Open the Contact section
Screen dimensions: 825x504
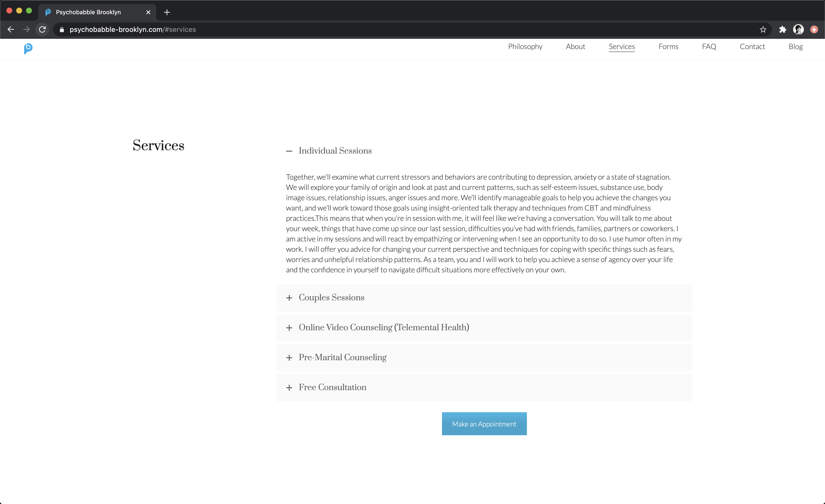752,47
